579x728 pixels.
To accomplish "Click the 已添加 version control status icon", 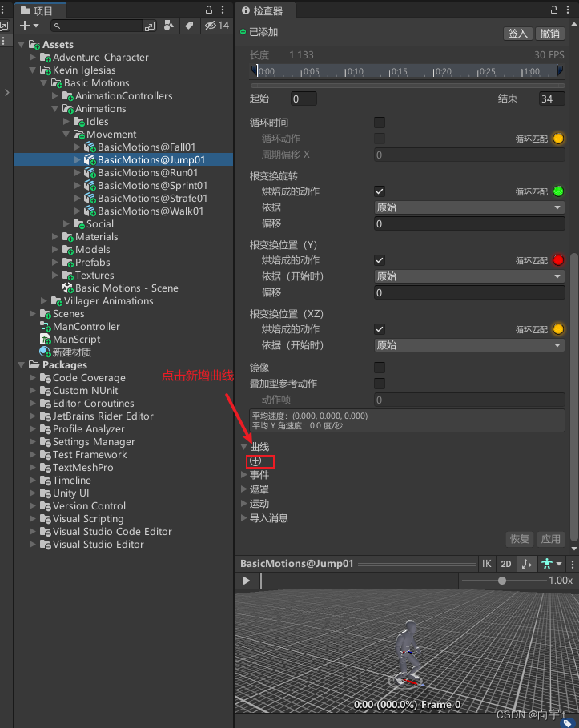I will point(243,32).
